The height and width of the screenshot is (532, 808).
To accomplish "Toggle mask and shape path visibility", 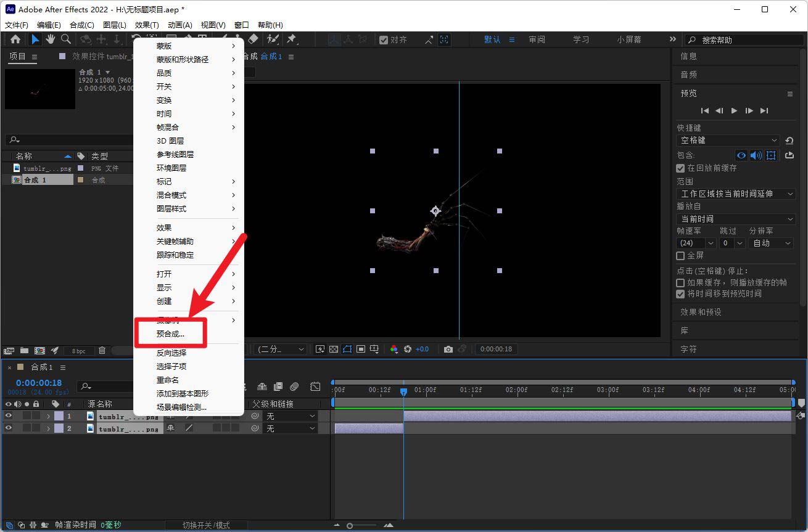I will click(x=347, y=349).
